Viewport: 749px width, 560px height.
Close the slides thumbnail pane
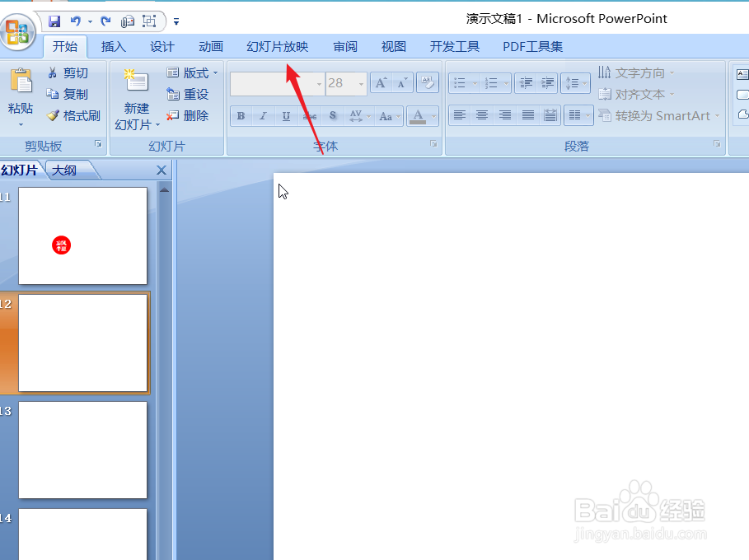162,170
